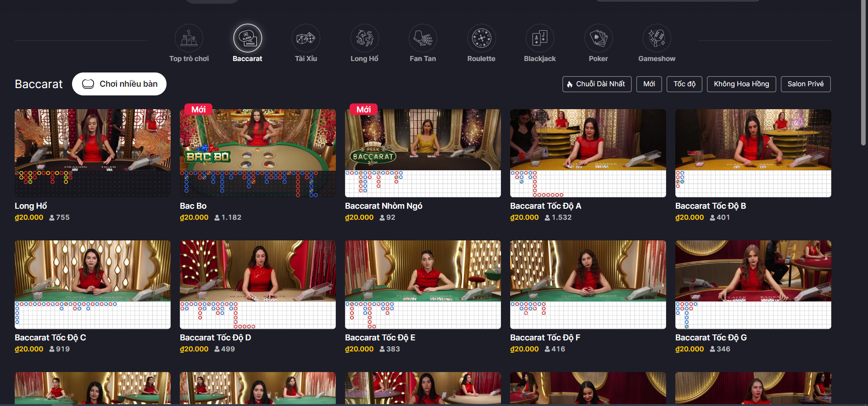Open Baccarat Tốc Độ G thumbnail
Image resolution: width=868 pixels, height=406 pixels.
[x=753, y=284]
